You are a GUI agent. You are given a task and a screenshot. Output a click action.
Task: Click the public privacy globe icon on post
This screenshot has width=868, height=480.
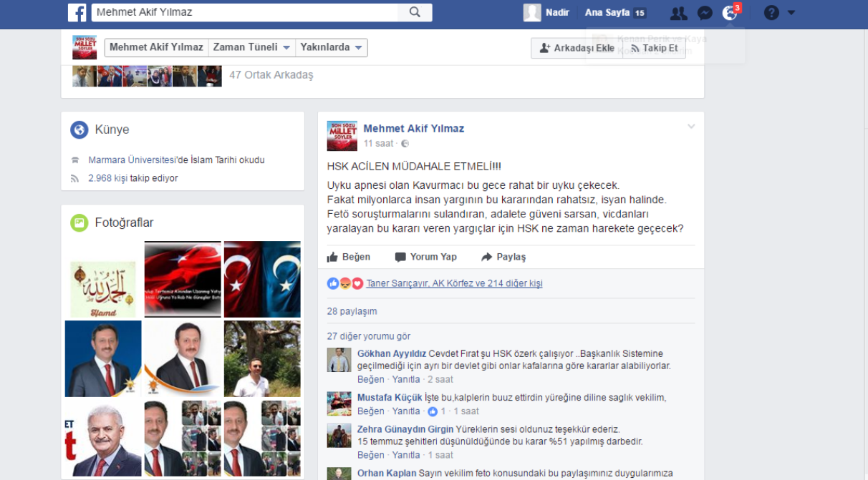(x=405, y=144)
